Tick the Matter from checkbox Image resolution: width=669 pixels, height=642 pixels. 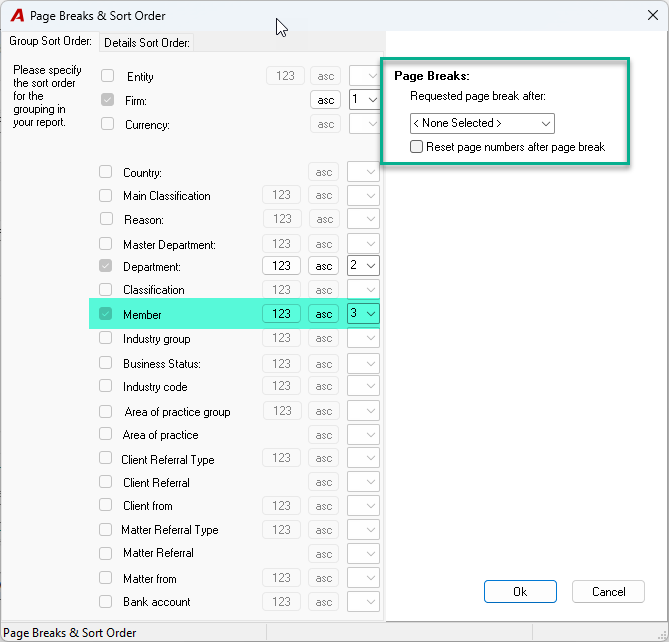(105, 578)
